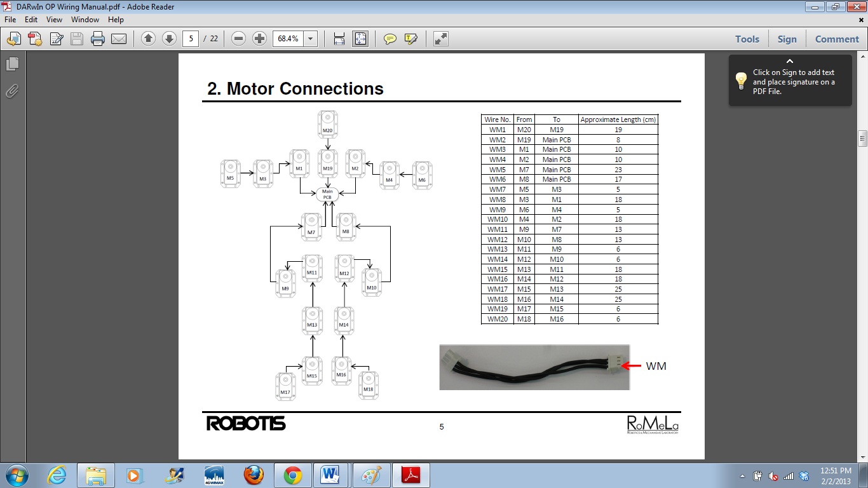868x488 pixels.
Task: Open the Help menu
Action: (116, 20)
